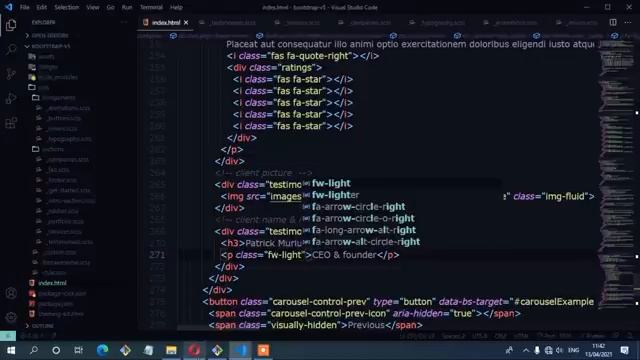Open _animations.scss in the file tree
The height and width of the screenshot is (360, 640).
pyautogui.click(x=68, y=108)
